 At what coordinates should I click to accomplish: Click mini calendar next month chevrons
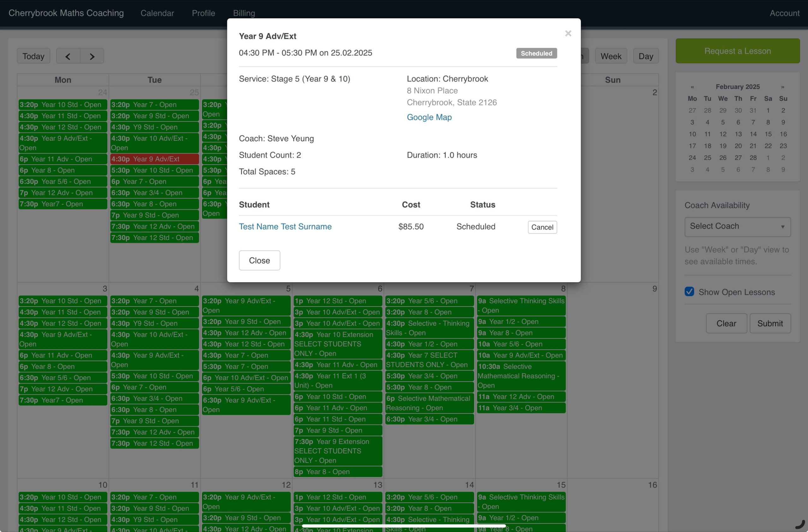click(x=782, y=87)
